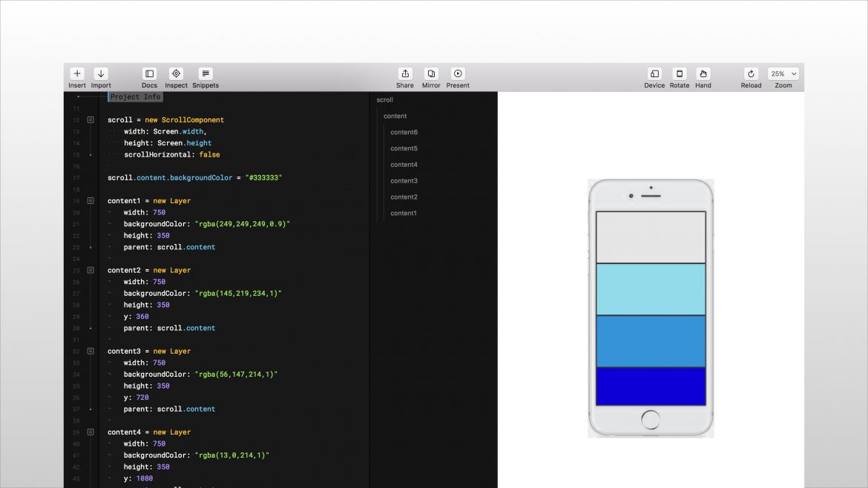Toggle the Hand overlay
This screenshot has width=868, height=488.
pos(703,73)
